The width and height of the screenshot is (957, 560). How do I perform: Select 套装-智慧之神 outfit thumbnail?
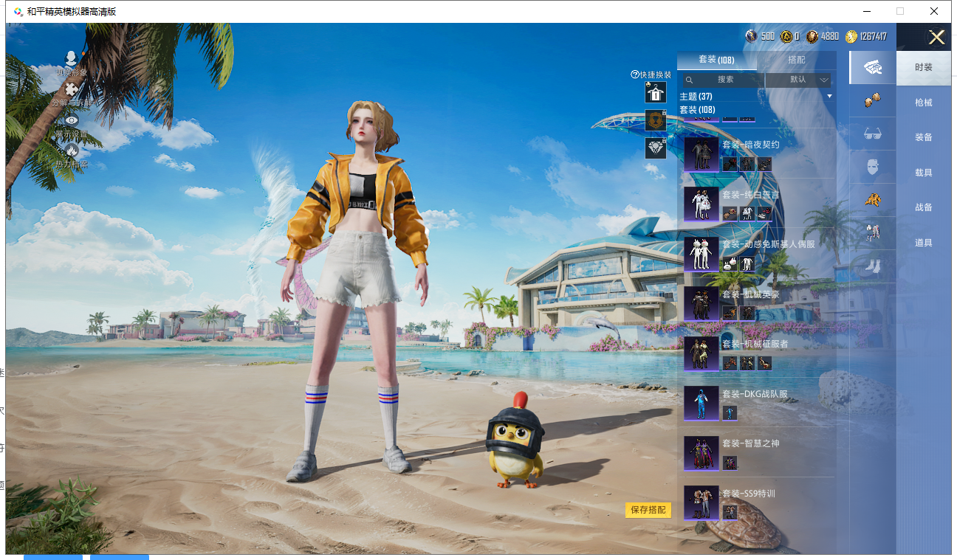point(702,453)
